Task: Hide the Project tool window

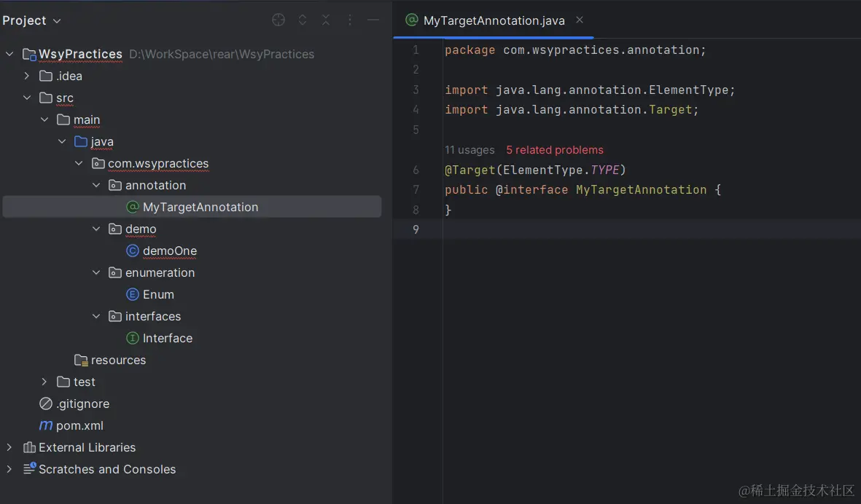Action: tap(373, 20)
